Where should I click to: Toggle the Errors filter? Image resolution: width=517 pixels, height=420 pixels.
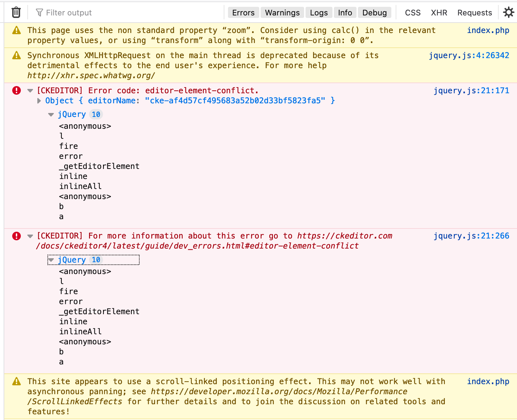[x=243, y=12]
